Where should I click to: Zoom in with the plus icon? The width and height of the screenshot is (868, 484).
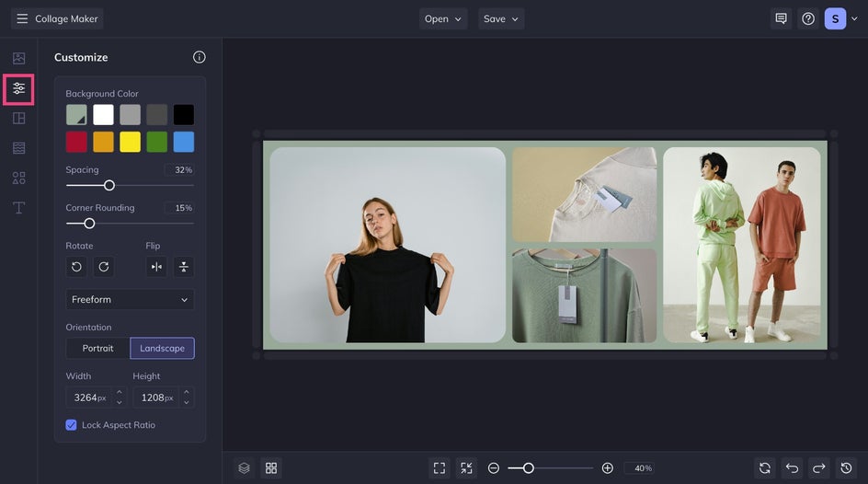pyautogui.click(x=607, y=468)
